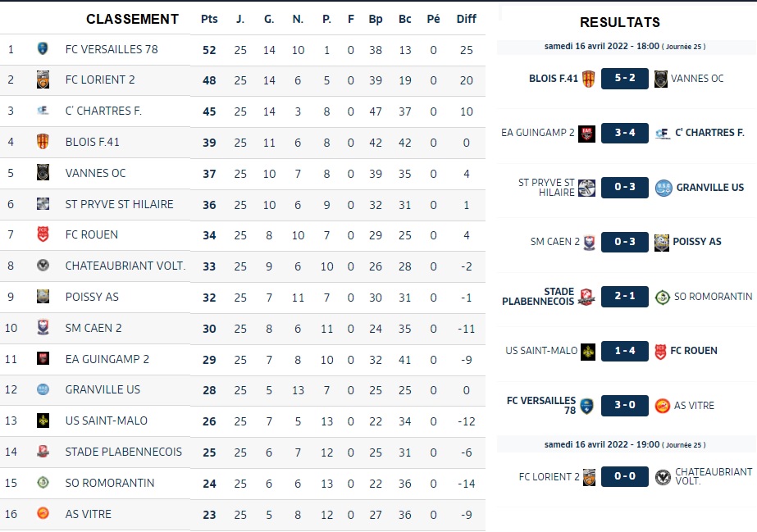Open the Blois vs Vannes 5-2 score
Screen dimensions: 757x532
[625, 78]
